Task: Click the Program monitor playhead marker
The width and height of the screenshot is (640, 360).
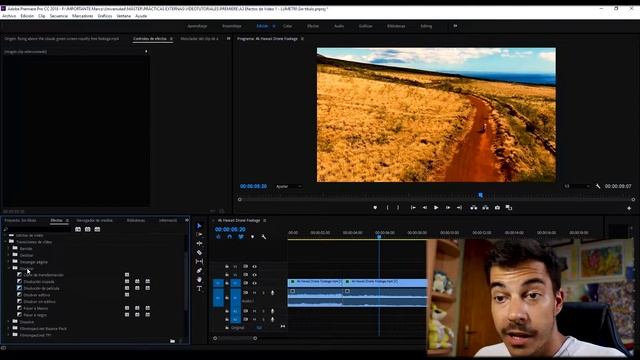Action: [480, 195]
